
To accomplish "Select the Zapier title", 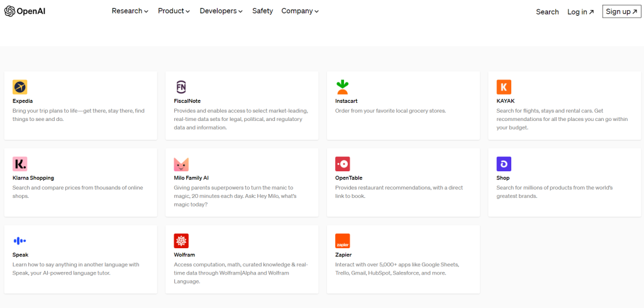I will (343, 254).
